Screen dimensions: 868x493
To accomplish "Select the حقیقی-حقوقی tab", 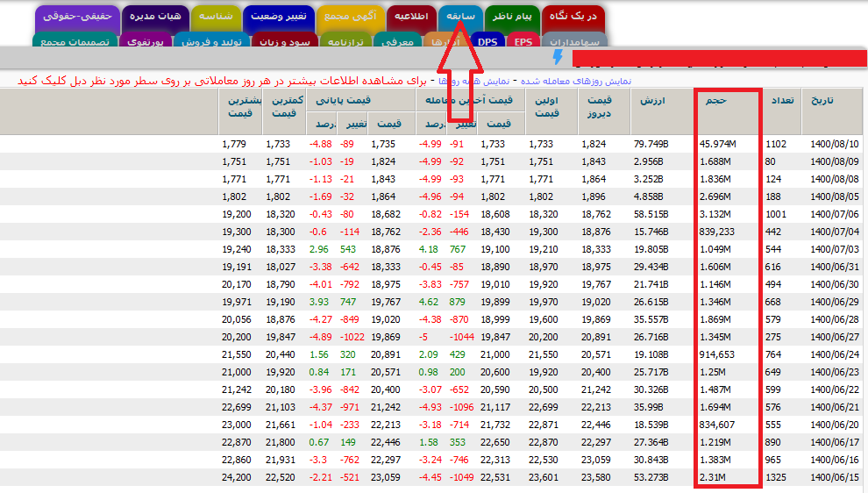I will [77, 17].
